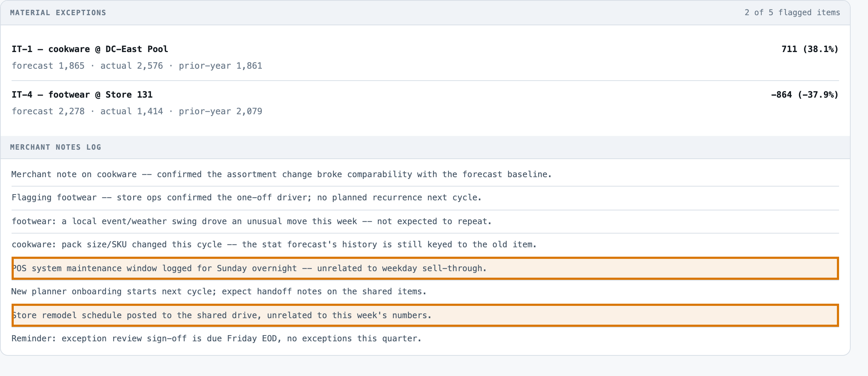Select the highlighted Store remodel schedule note
Image resolution: width=868 pixels, height=376 pixels.
click(425, 315)
